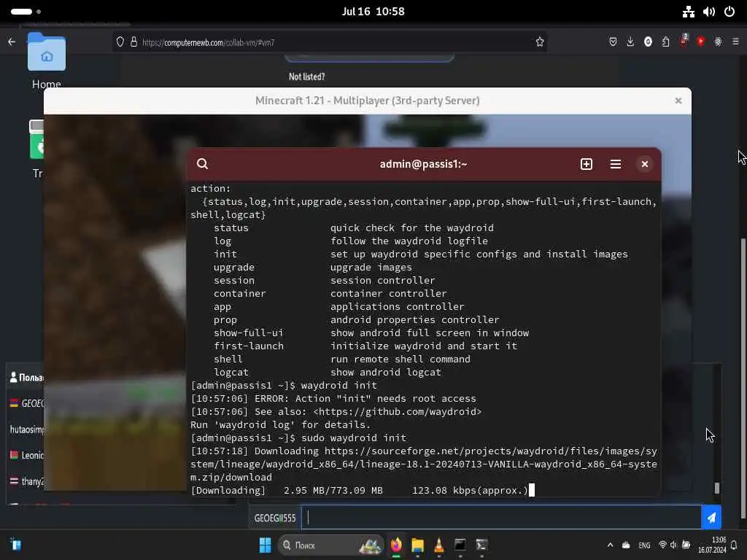
Task: Open a new terminal tab
Action: [587, 164]
